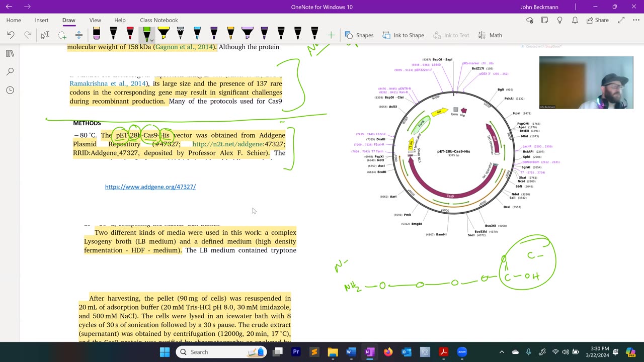Open the Insert tab
The width and height of the screenshot is (644, 362).
[42, 20]
